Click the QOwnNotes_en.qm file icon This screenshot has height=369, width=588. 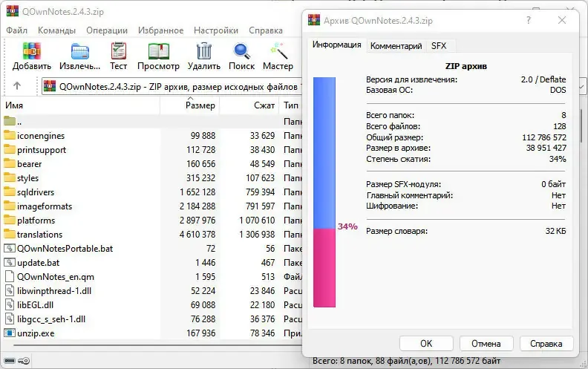click(10, 276)
